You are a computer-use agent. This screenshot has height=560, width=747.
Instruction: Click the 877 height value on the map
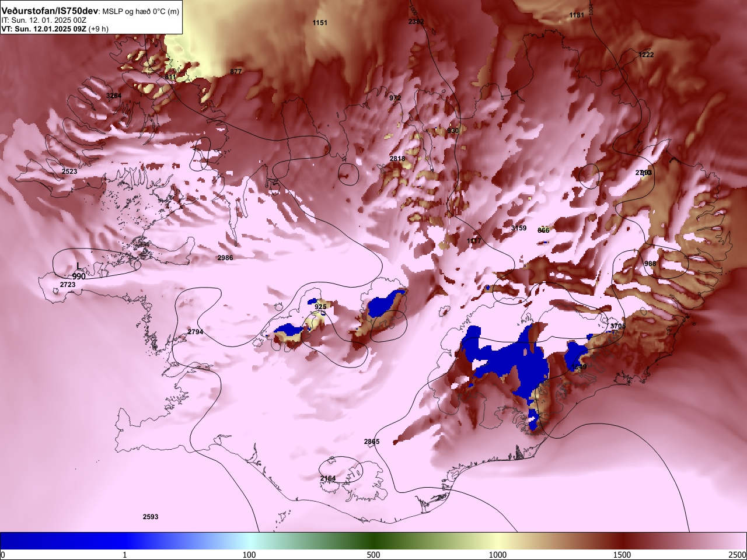[236, 72]
